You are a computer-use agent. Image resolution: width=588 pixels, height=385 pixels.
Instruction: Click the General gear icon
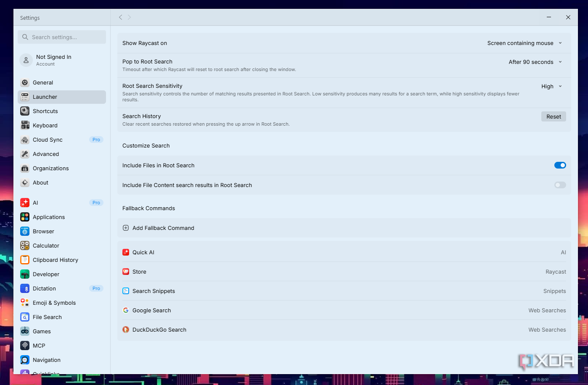coord(25,83)
